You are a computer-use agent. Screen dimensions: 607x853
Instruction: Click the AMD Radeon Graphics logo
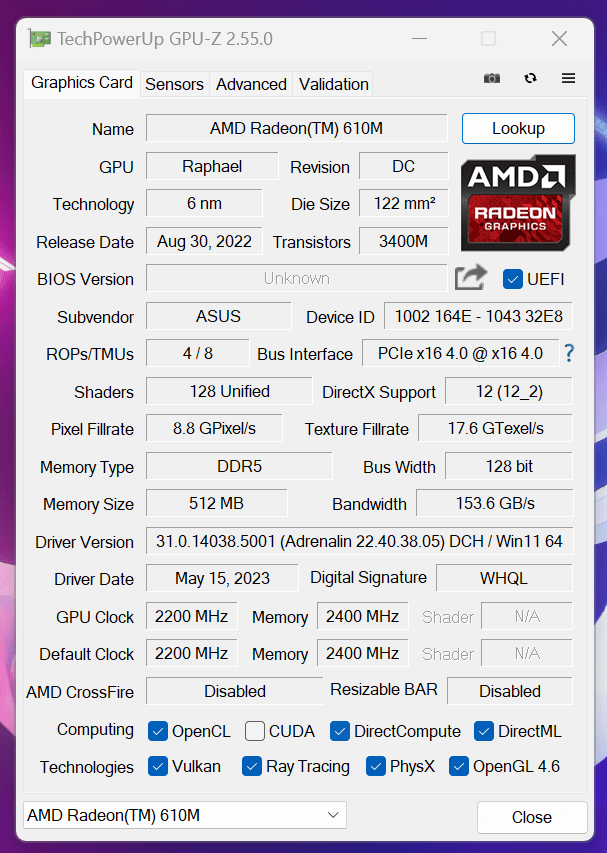518,203
